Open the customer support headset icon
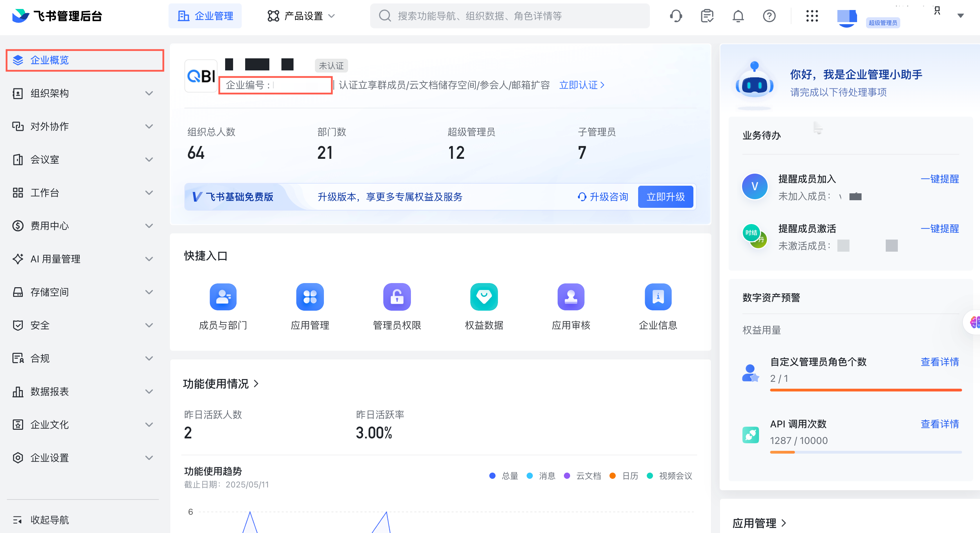Viewport: 980px width, 533px height. [676, 16]
